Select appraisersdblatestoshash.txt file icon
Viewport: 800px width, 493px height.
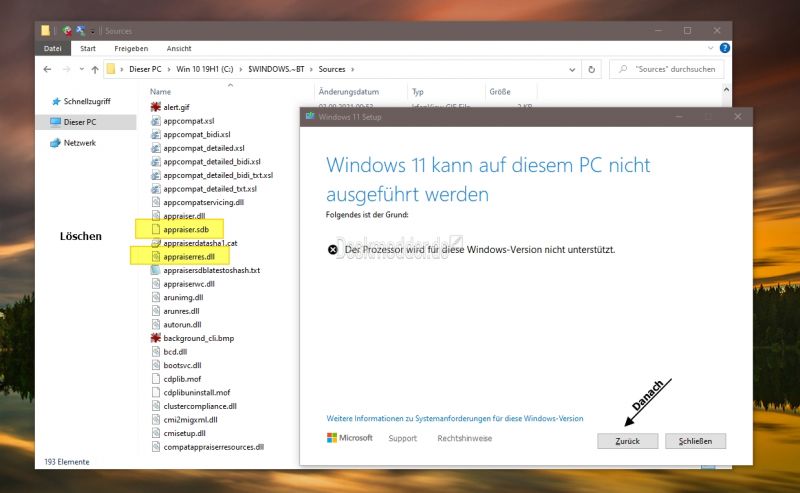[156, 270]
